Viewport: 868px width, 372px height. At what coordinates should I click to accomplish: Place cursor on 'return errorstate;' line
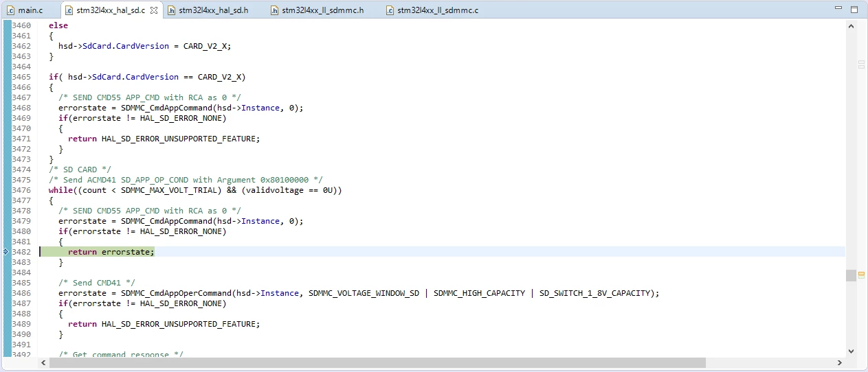(x=111, y=252)
